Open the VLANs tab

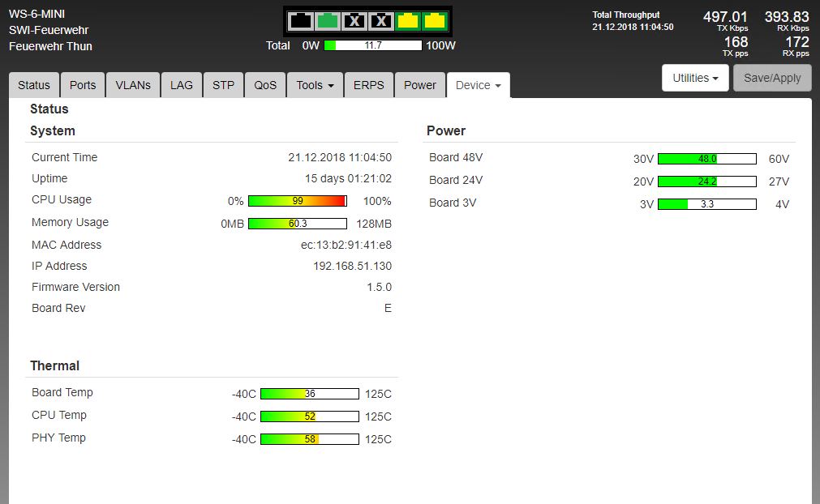[x=133, y=85]
